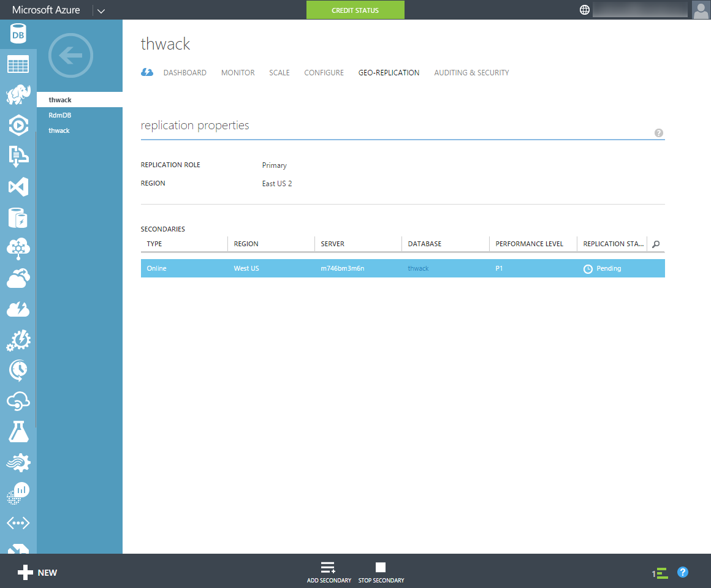Open the thwack database link in table
Screen dimensions: 711x588
click(418, 268)
